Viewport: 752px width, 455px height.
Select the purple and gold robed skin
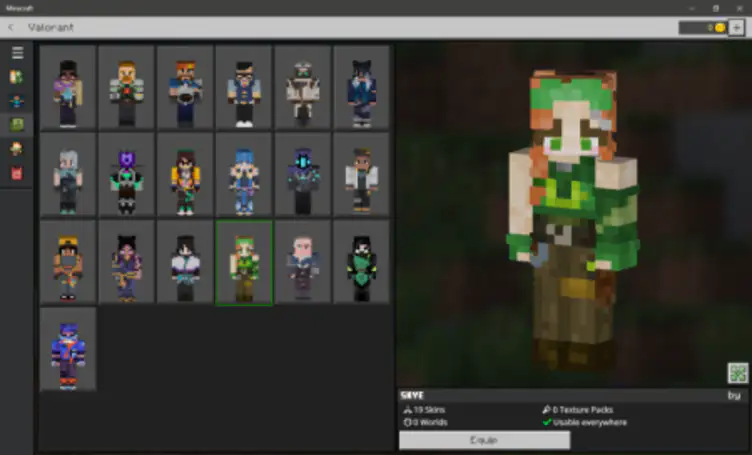click(x=127, y=262)
